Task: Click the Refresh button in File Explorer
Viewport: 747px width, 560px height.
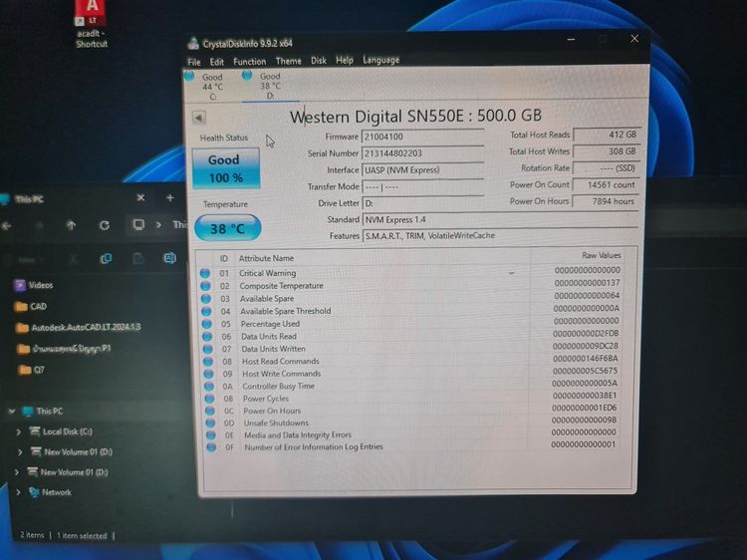Action: coord(105,225)
